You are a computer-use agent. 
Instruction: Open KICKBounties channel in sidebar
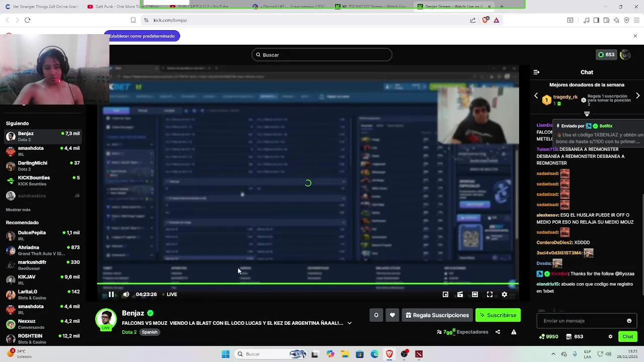pos(43,180)
